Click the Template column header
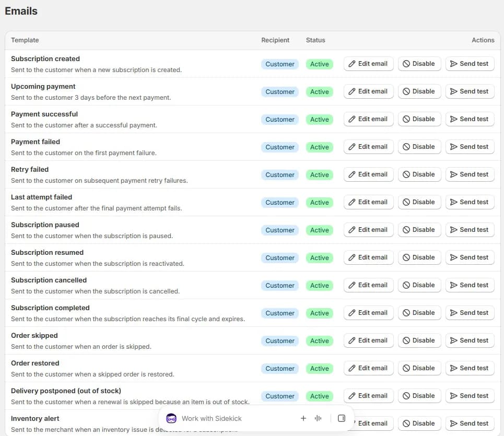The height and width of the screenshot is (436, 504). 25,40
